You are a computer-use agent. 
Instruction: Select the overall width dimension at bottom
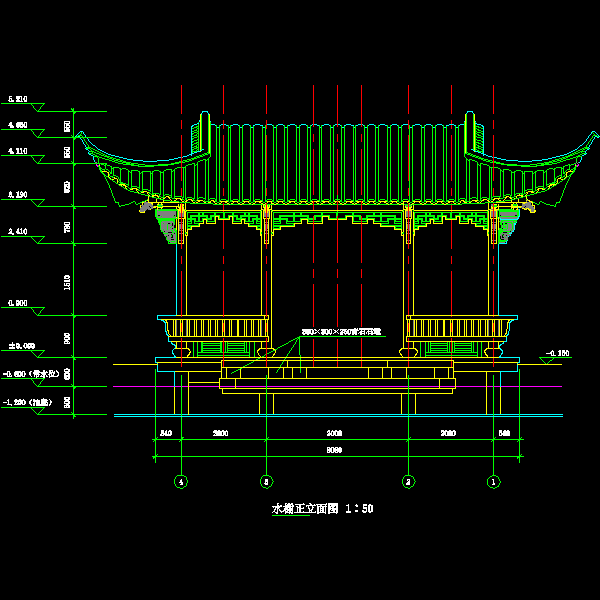335,450
